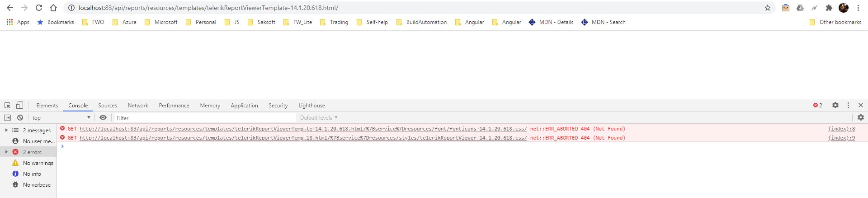Open the top context dropdown

coord(61,118)
